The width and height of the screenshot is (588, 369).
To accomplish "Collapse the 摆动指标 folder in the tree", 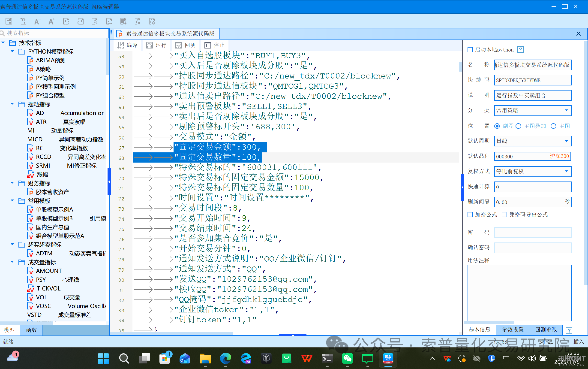I will click(12, 104).
